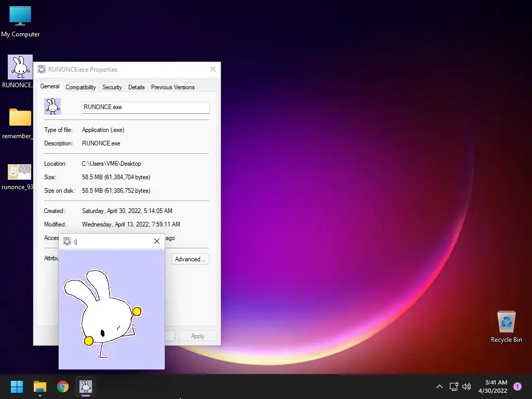Switch to the Details tab
The height and width of the screenshot is (399, 532).
137,87
